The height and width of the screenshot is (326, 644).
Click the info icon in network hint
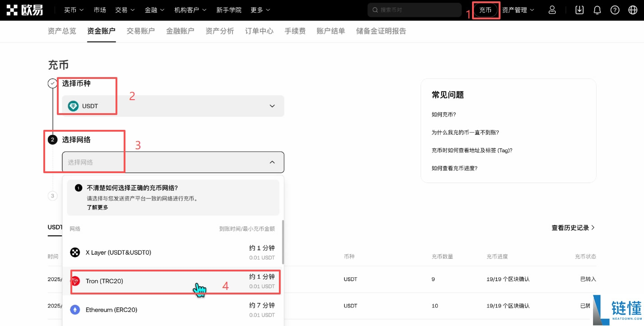[x=79, y=188]
